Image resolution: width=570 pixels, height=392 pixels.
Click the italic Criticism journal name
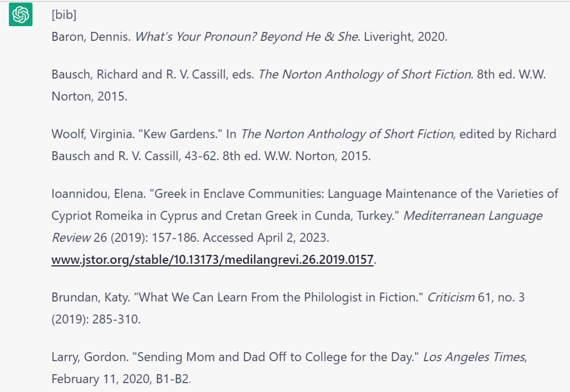451,297
